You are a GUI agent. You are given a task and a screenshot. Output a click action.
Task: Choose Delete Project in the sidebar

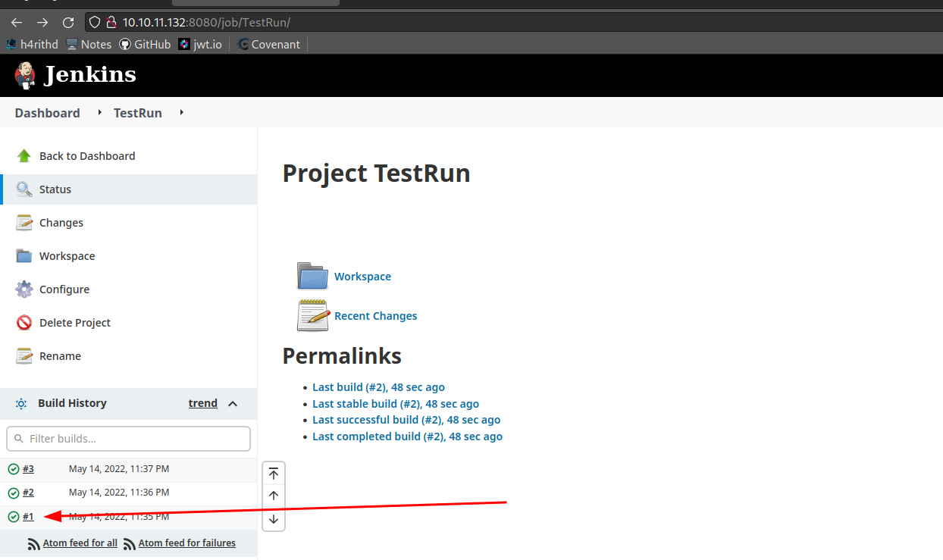click(x=129, y=323)
